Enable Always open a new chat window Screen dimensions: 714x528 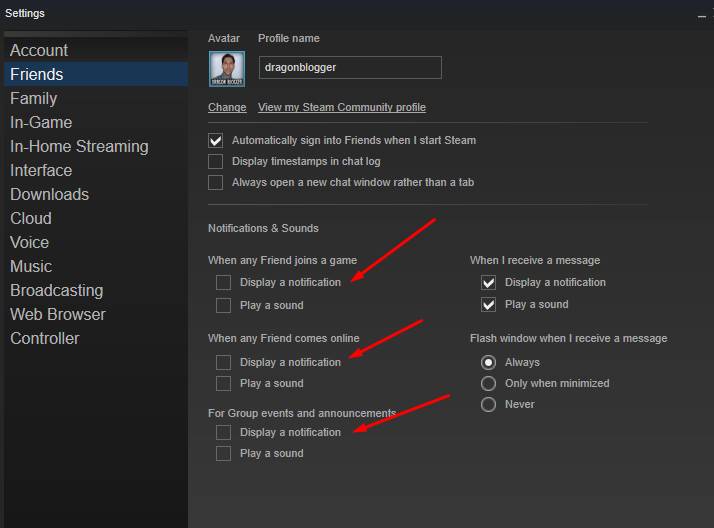pos(215,183)
